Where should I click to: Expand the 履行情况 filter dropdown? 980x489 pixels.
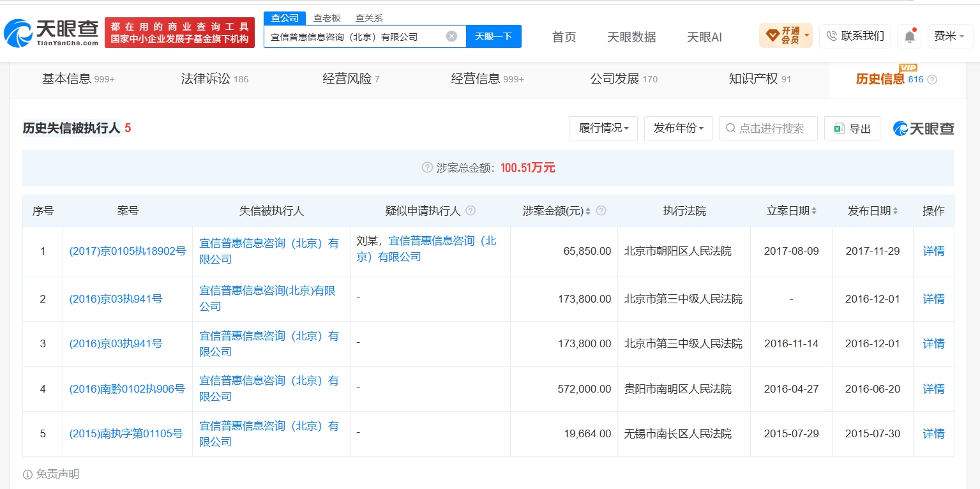point(603,128)
